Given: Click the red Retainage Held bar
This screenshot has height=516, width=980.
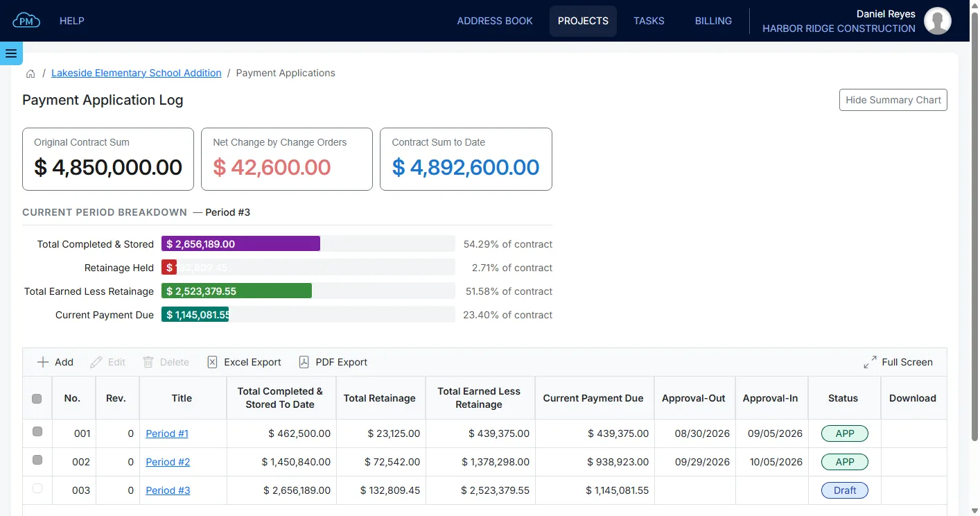Looking at the screenshot, I should 169,267.
